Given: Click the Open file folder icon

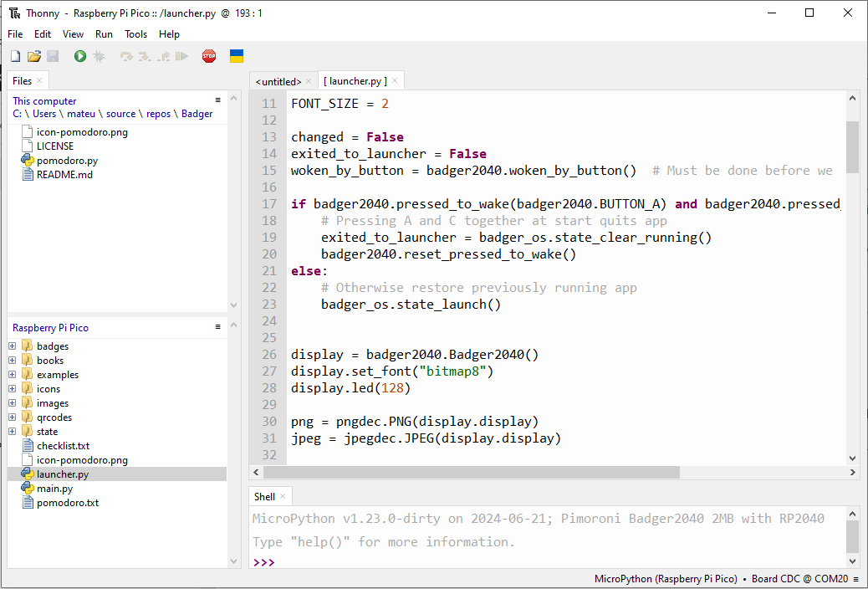Looking at the screenshot, I should coord(34,56).
